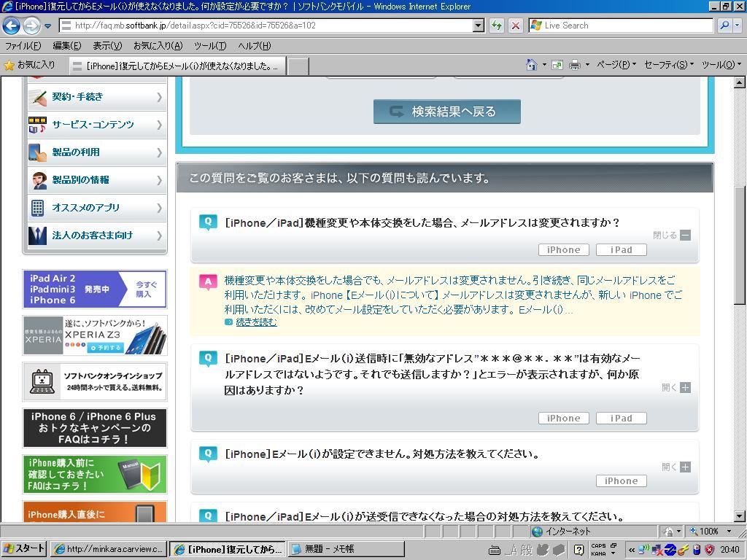Click the 契約・手続き pen icon
Viewport: 747px width, 560px height.
38,97
